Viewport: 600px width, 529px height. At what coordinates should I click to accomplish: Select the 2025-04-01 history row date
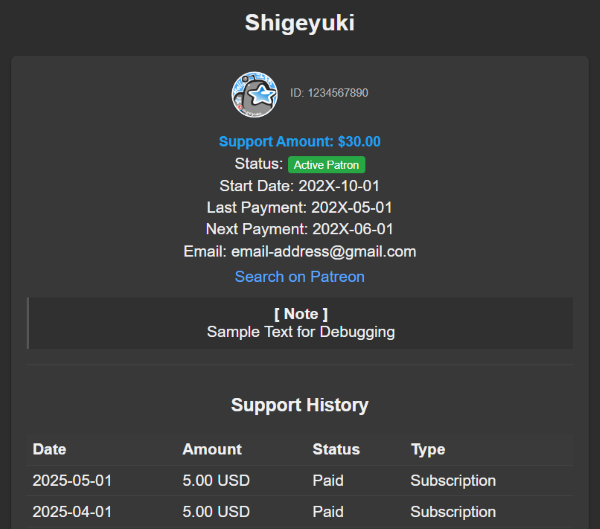(x=73, y=512)
